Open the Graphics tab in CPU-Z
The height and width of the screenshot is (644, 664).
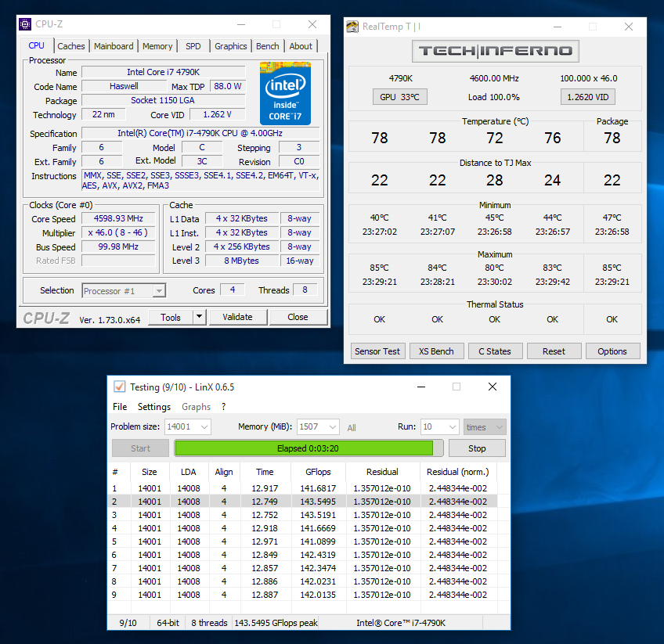click(230, 46)
